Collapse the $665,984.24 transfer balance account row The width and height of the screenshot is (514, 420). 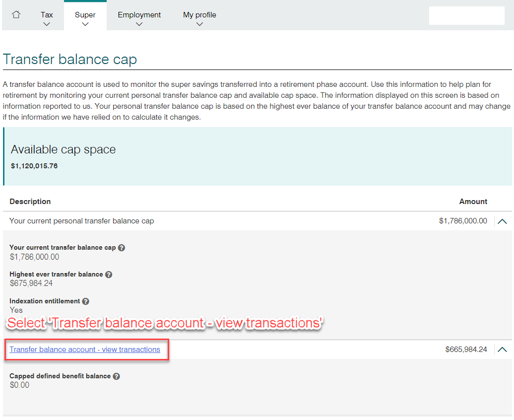[x=502, y=350]
